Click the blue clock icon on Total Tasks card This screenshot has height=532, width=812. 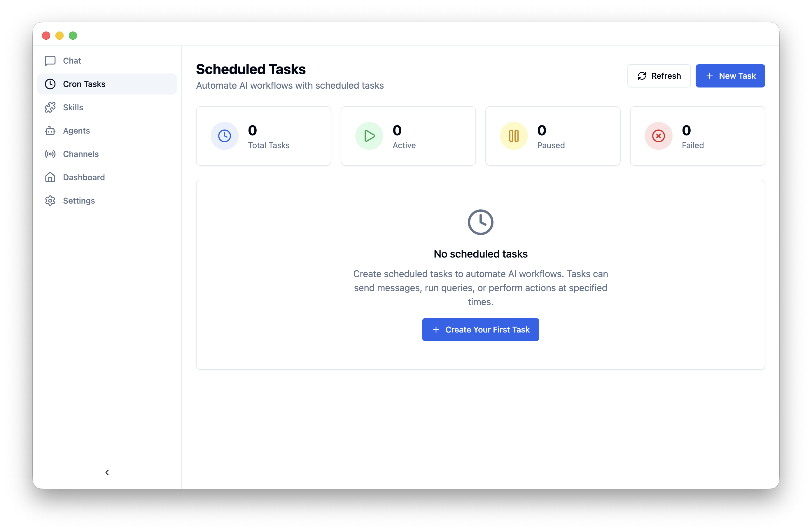pos(225,136)
